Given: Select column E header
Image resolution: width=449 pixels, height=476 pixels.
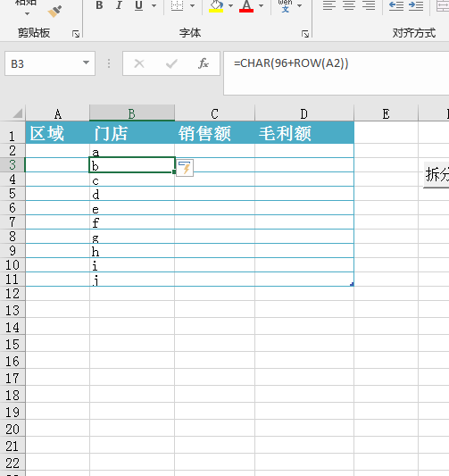Looking at the screenshot, I should (x=386, y=113).
